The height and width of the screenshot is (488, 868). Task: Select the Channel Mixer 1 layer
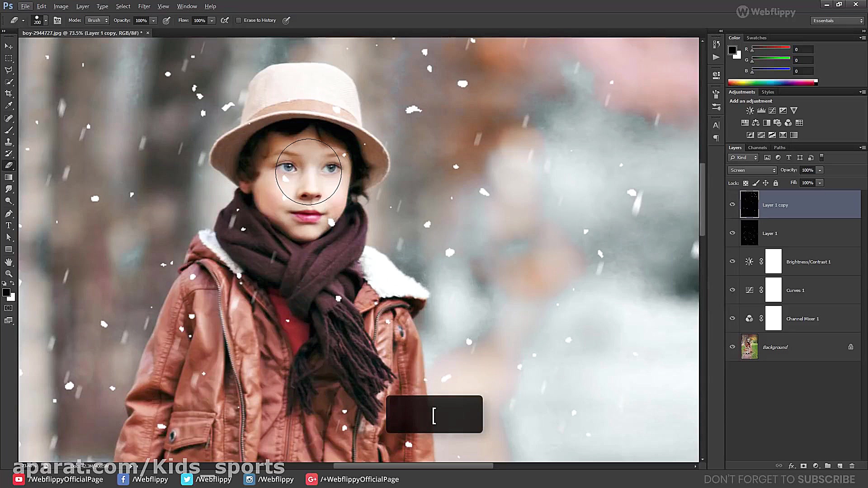[x=802, y=319]
